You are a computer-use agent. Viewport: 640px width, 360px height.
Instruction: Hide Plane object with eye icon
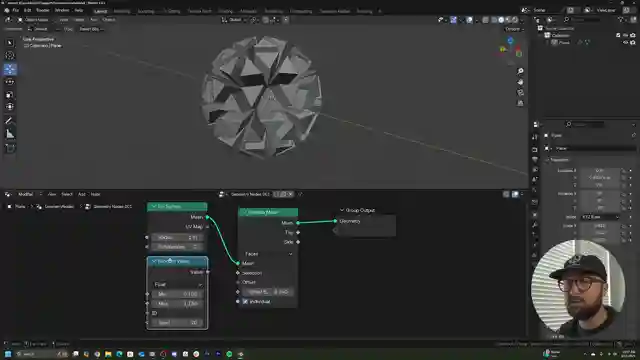tap(626, 42)
